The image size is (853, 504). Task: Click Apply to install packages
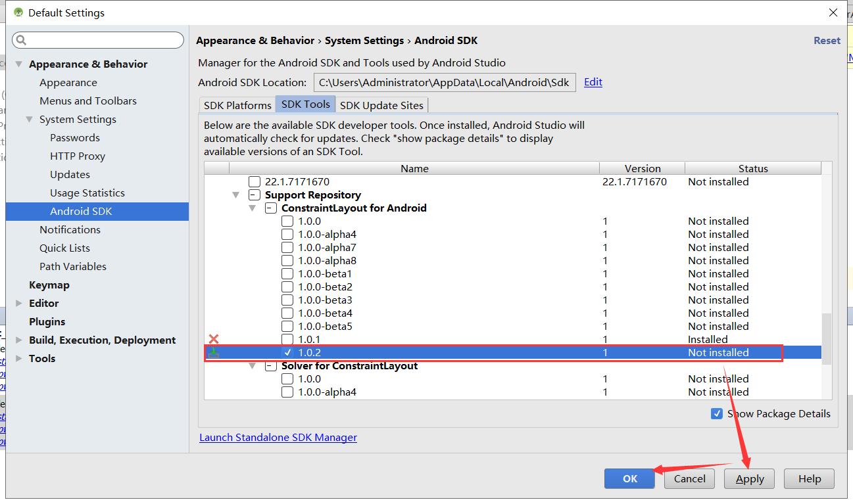[750, 478]
